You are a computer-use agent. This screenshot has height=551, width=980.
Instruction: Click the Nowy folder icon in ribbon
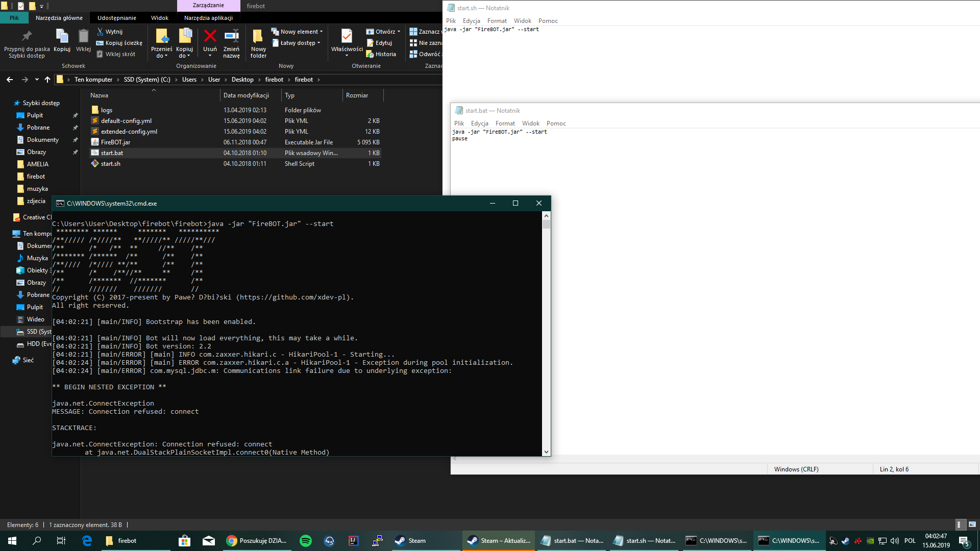coord(258,37)
